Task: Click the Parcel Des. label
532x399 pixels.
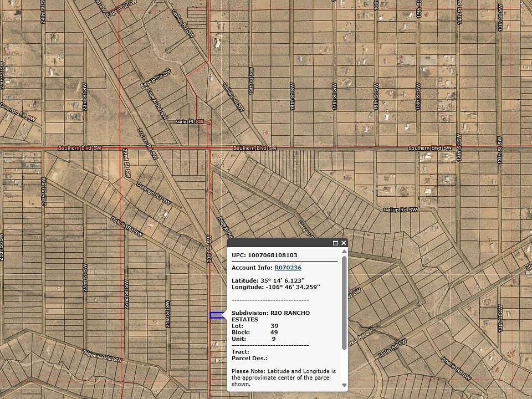Action: 249,359
